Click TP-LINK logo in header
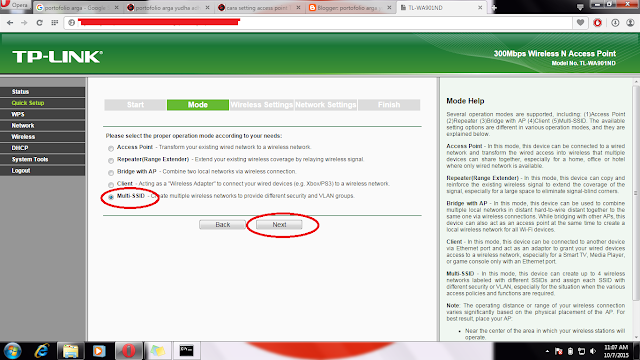The width and height of the screenshot is (640, 360). (57, 57)
